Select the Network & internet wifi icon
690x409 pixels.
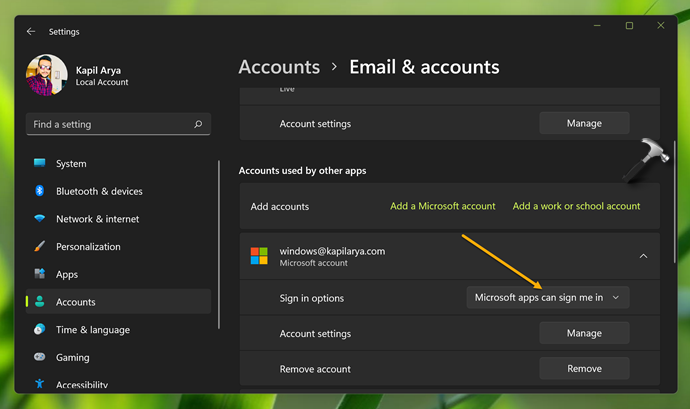(40, 219)
